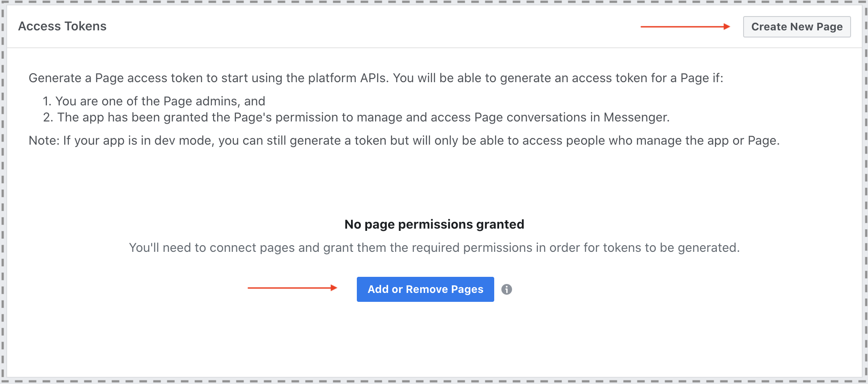This screenshot has width=868, height=384.
Task: Select the first numbered requirement about Page admins
Action: click(x=154, y=101)
